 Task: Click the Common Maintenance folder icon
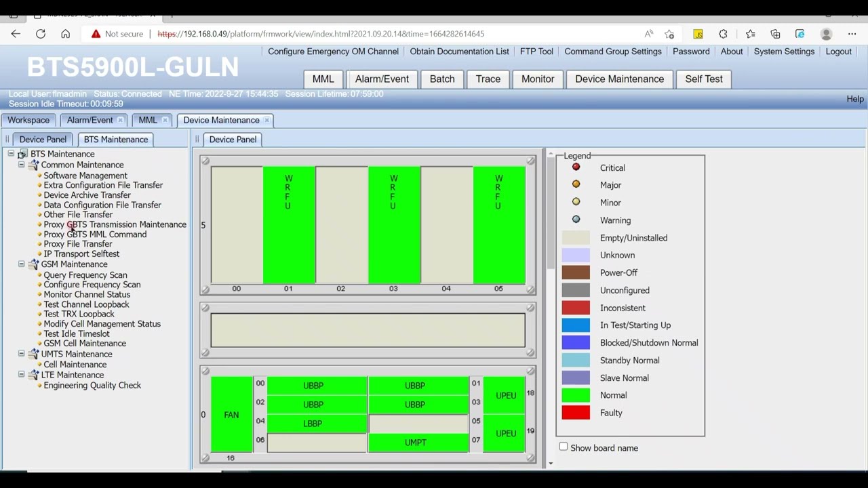(x=33, y=165)
